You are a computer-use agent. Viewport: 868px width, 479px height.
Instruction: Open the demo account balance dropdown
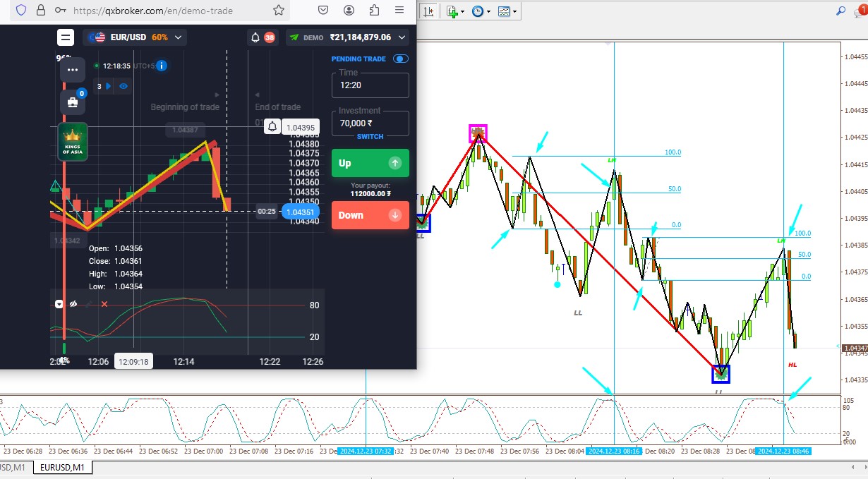[x=347, y=37]
